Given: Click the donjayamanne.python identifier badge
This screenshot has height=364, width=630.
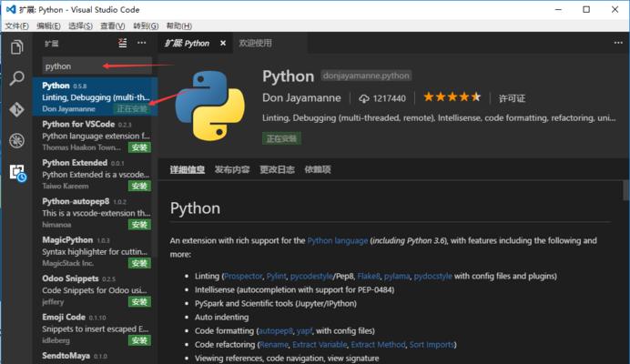Looking at the screenshot, I should pos(366,76).
